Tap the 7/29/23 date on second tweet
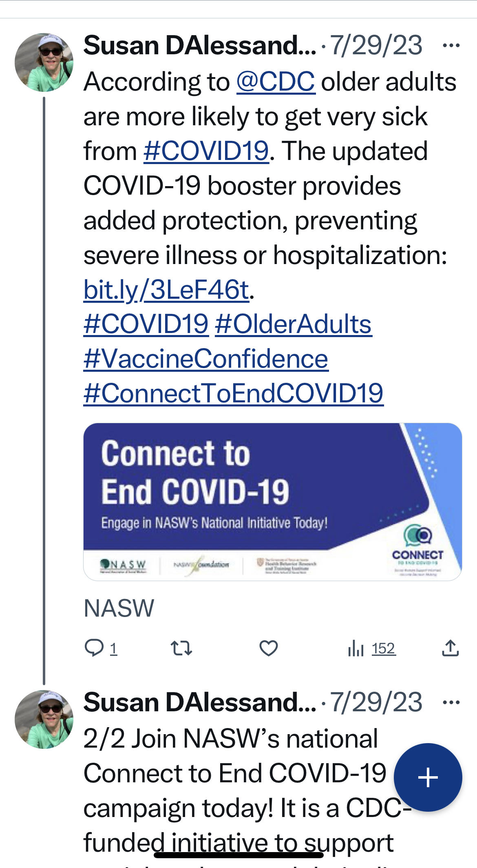The image size is (477, 868). [376, 702]
